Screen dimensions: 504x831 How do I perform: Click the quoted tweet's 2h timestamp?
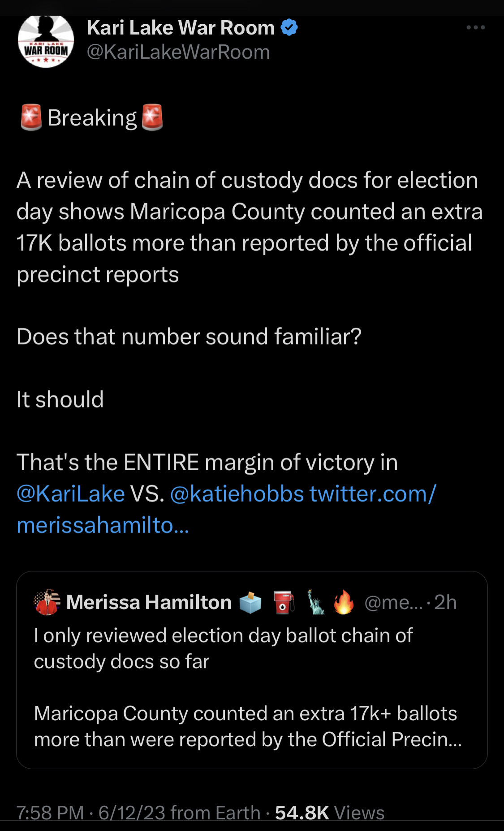(445, 602)
